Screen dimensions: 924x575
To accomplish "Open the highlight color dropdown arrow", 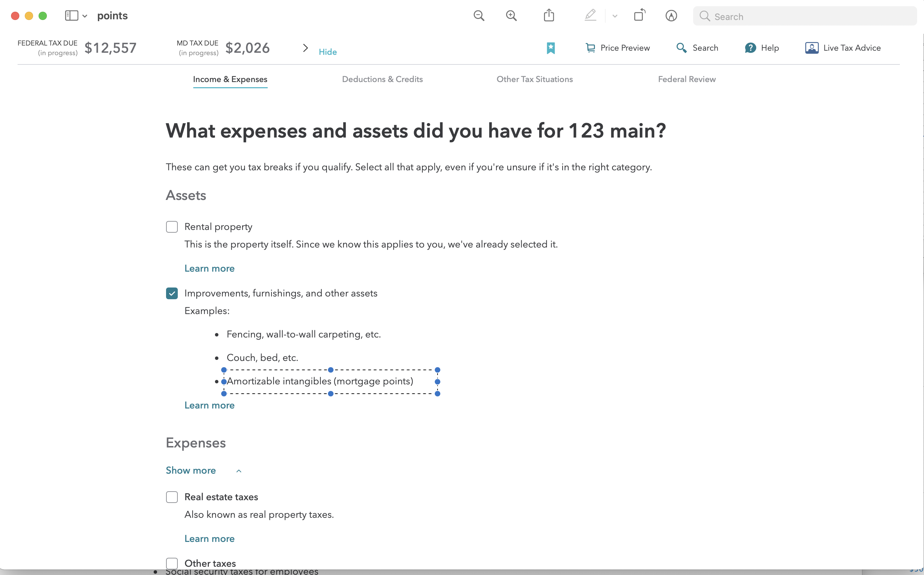I will pos(615,16).
